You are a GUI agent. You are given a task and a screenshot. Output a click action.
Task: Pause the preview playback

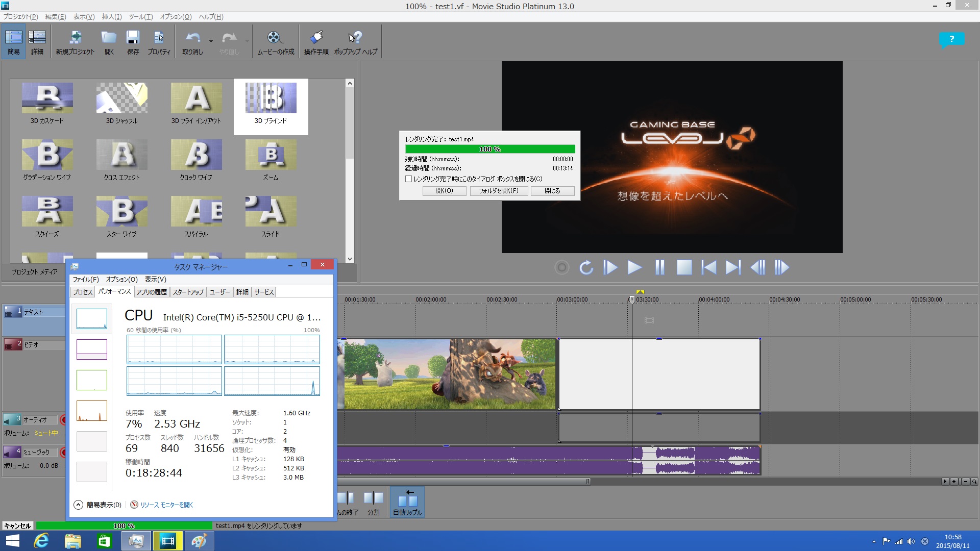(659, 267)
